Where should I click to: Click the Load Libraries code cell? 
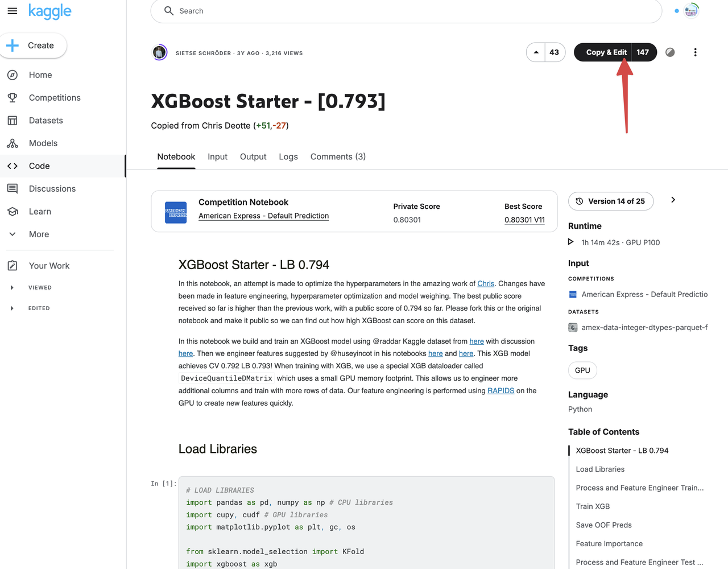coord(366,523)
